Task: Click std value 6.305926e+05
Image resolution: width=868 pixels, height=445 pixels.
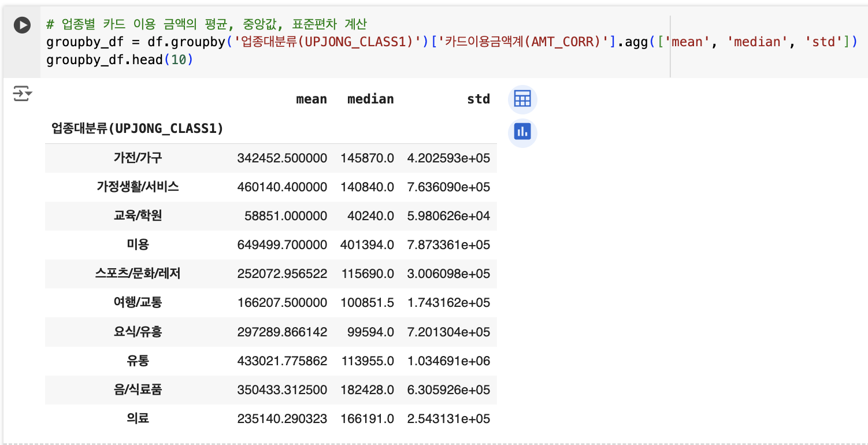Action: 448,390
